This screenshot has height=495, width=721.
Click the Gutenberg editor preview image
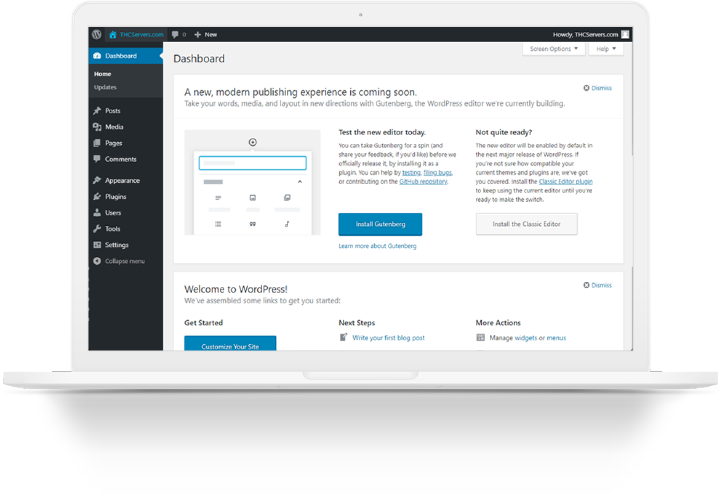[252, 182]
